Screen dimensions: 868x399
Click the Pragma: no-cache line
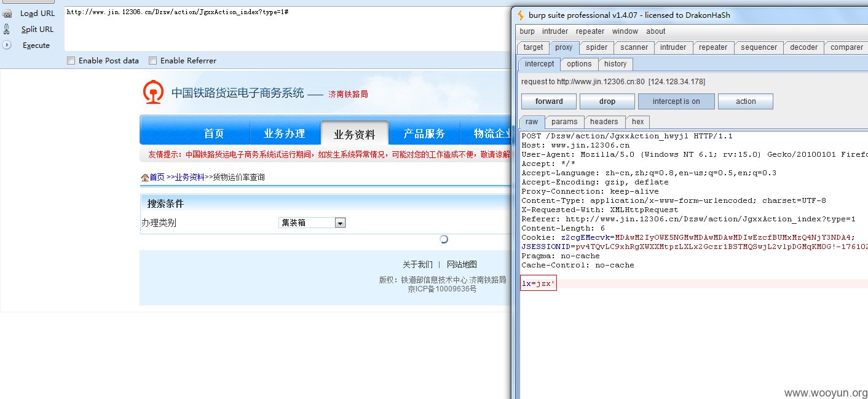(x=561, y=256)
